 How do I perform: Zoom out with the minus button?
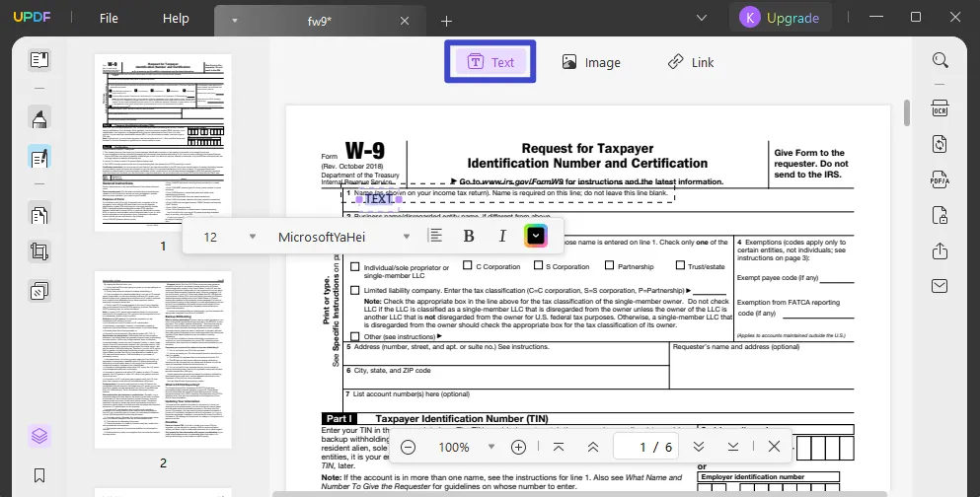coord(409,447)
